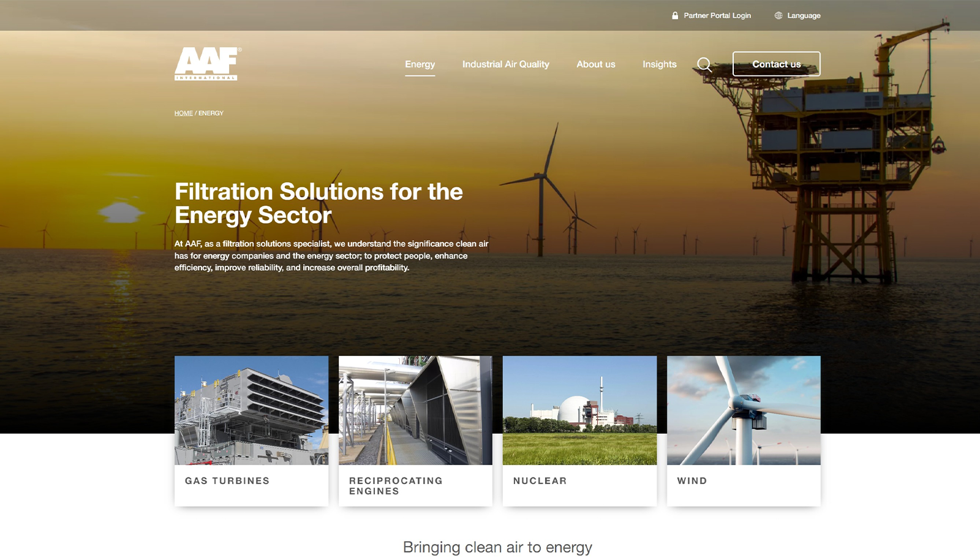
Task: Open the Language selector dropdown
Action: tap(804, 15)
